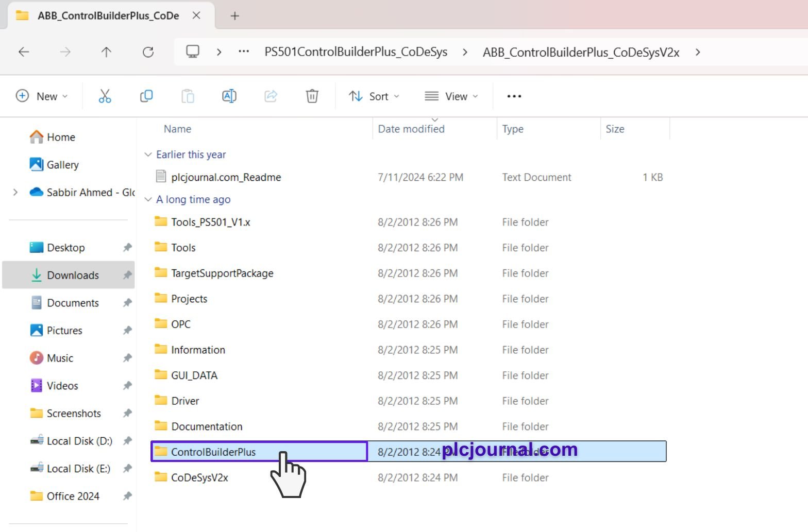Unpin Screenshots using its pin icon
Viewport: 808px width, 532px height.
[x=127, y=413]
